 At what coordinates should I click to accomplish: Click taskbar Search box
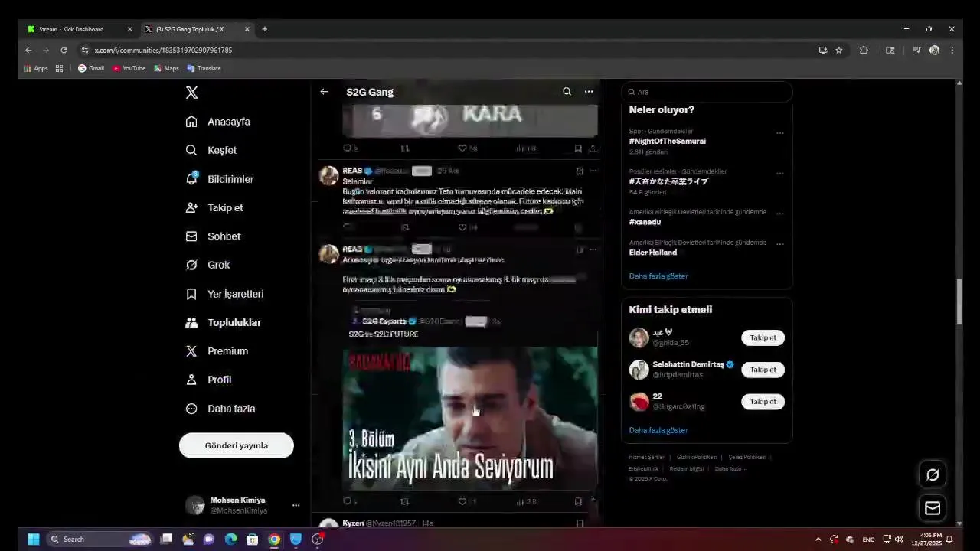point(100,539)
